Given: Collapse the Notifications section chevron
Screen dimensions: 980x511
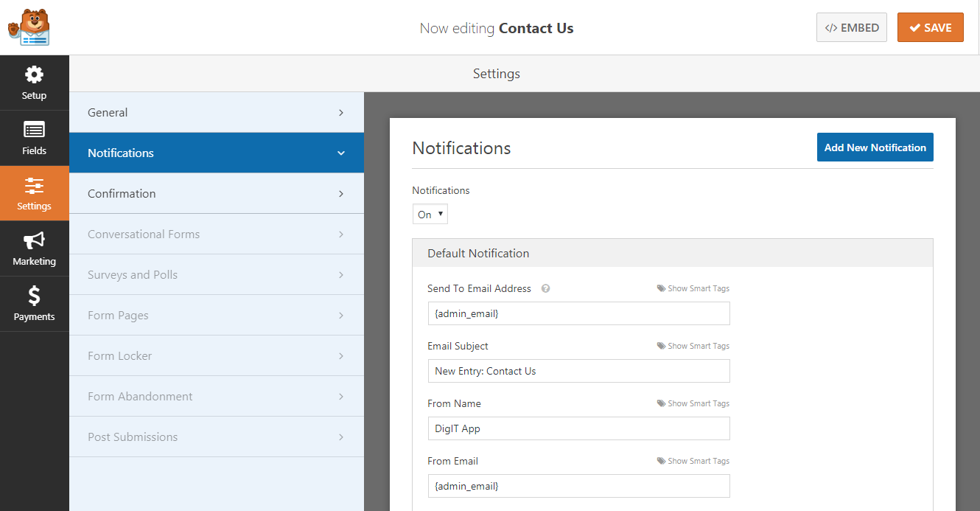Looking at the screenshot, I should [341, 153].
